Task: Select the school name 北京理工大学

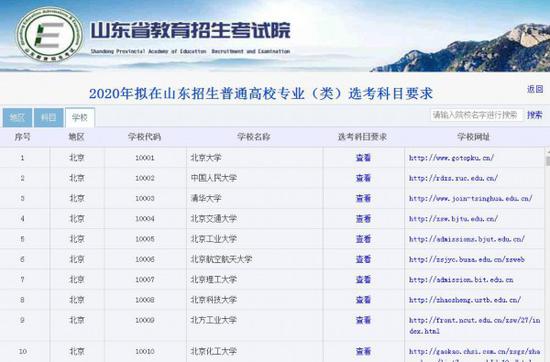Action: (214, 280)
